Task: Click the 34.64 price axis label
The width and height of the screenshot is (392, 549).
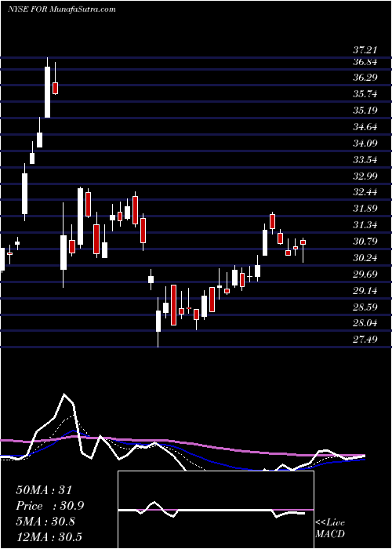Action: coord(365,127)
